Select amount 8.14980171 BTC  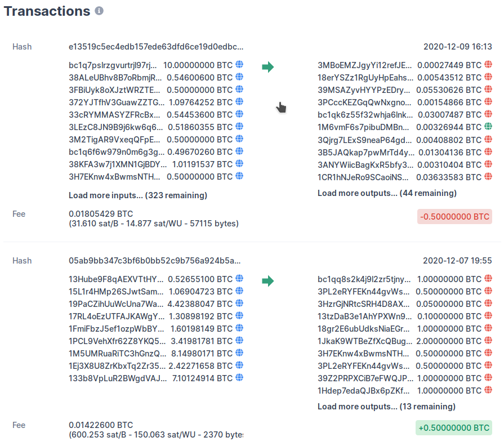pyautogui.click(x=202, y=354)
